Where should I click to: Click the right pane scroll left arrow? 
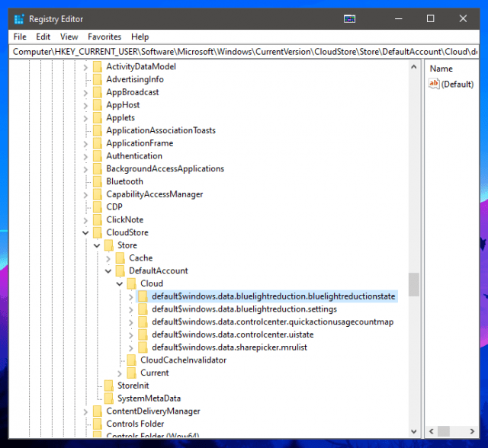(x=432, y=431)
